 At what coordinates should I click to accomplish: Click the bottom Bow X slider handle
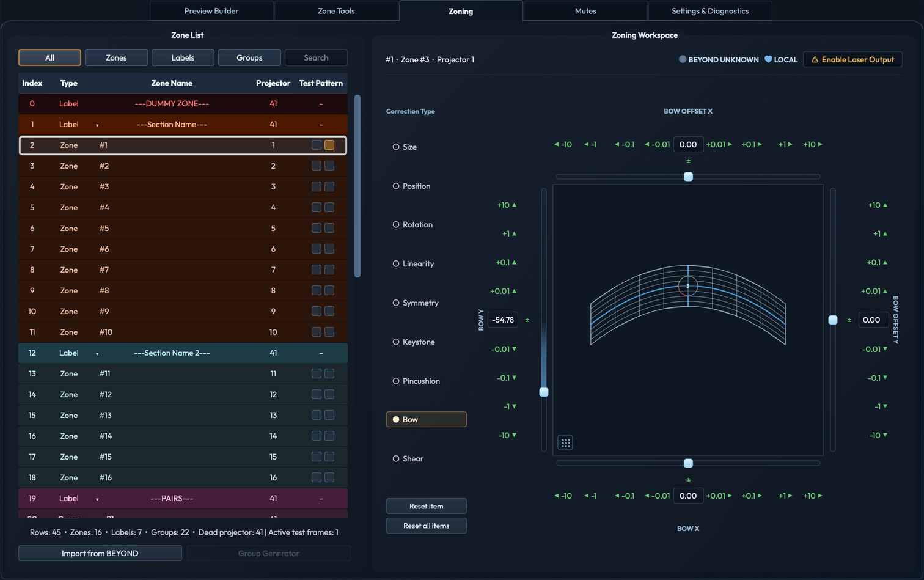(688, 463)
